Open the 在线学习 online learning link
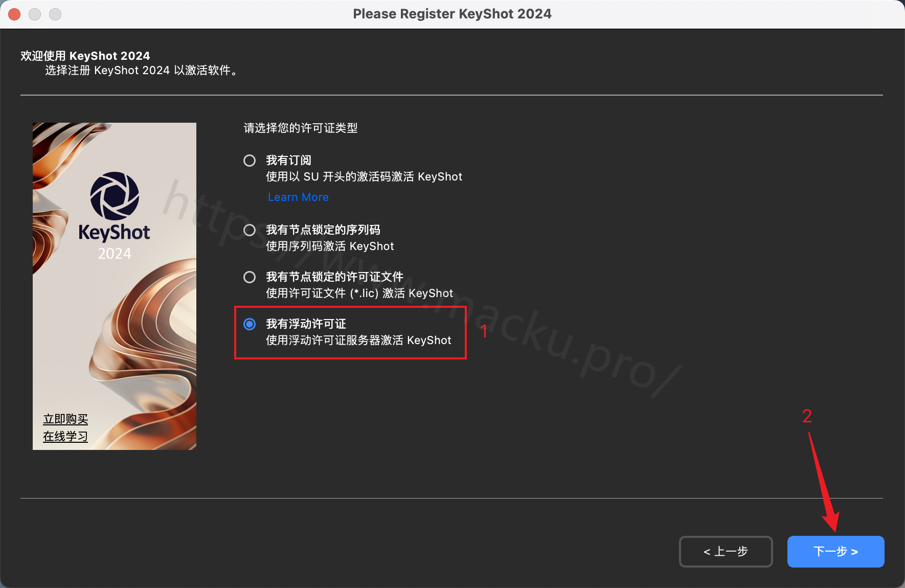This screenshot has width=905, height=588. coord(65,437)
